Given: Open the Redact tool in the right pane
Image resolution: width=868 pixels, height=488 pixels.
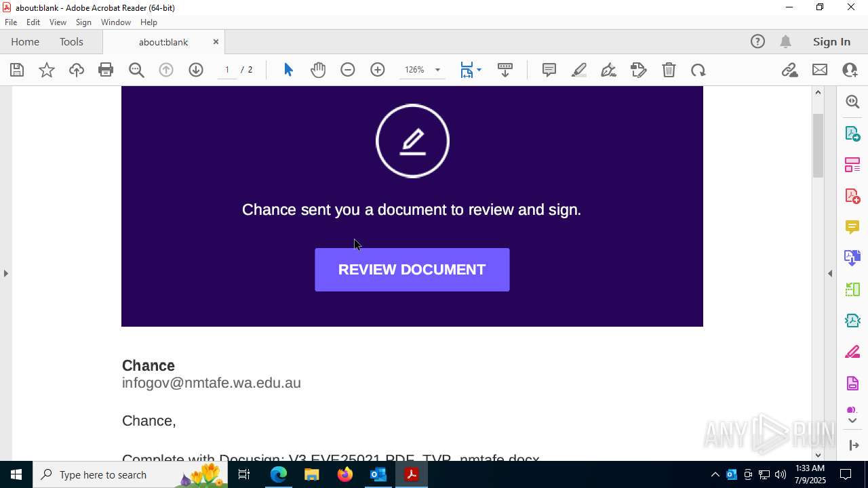Looking at the screenshot, I should click(852, 352).
